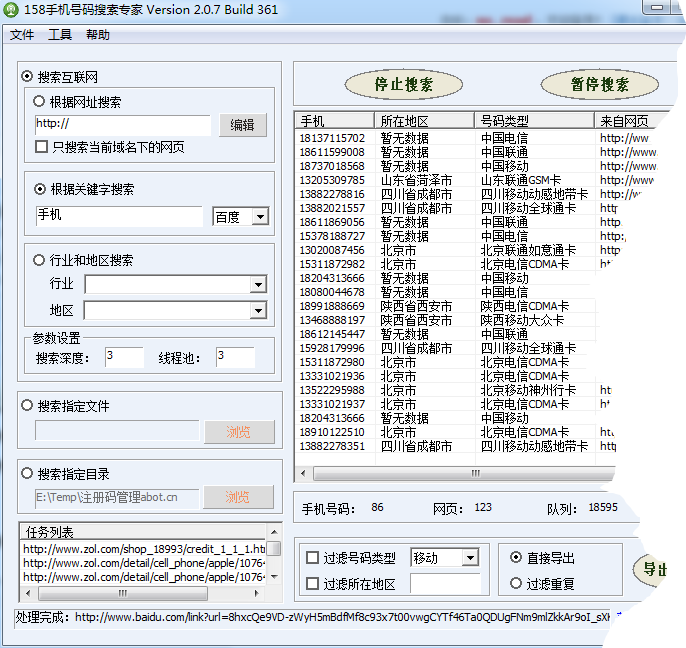Viewport: 686px width, 648px height.
Task: Check the 过滤号码类型 checkbox
Action: 312,557
